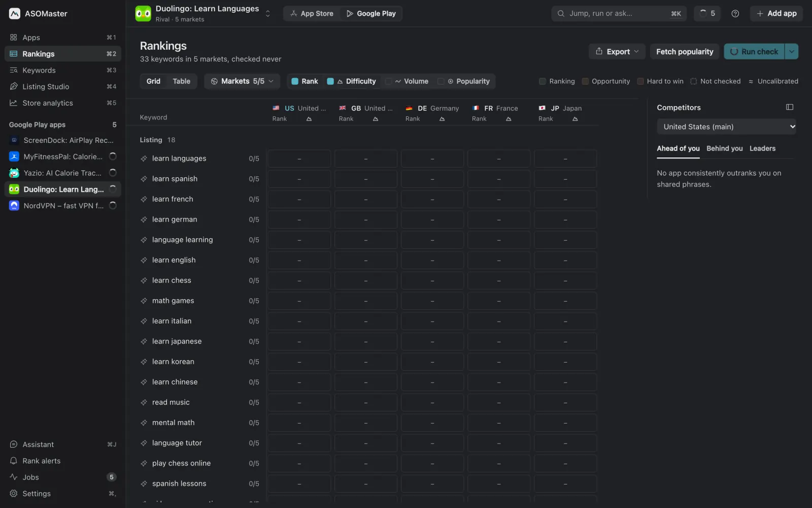Open Listing Studio in the sidebar
The height and width of the screenshot is (508, 812).
[x=63, y=86]
